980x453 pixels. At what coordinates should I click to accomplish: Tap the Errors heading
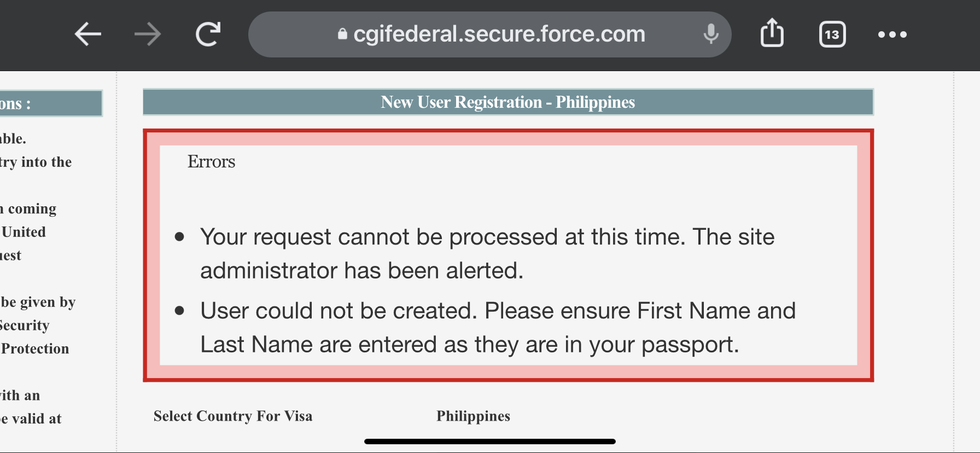211,161
